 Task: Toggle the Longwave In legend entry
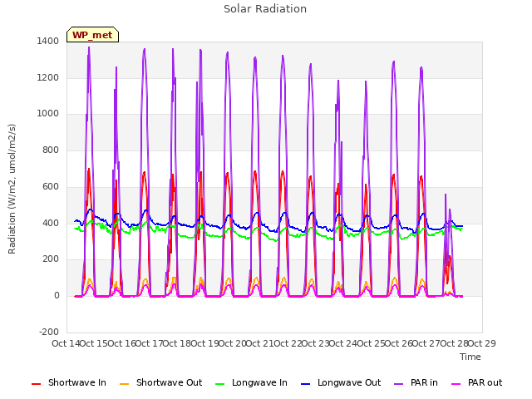[x=251, y=382]
